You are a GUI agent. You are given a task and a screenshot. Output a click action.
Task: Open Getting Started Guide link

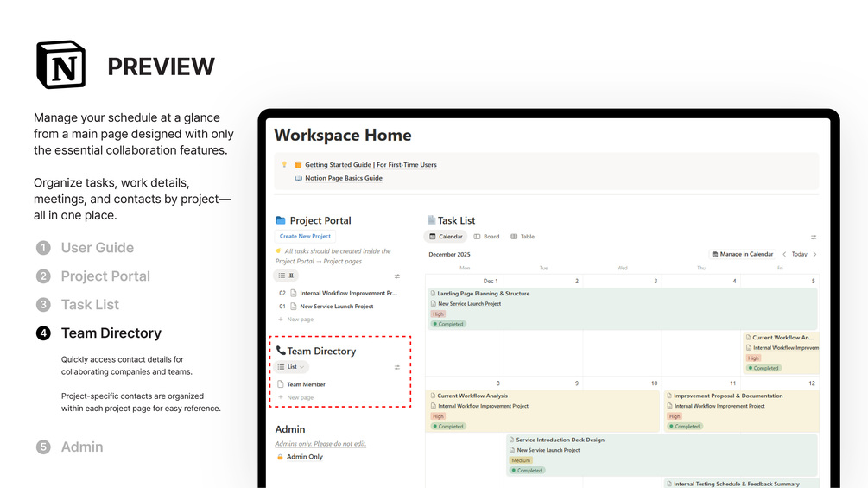(x=371, y=165)
